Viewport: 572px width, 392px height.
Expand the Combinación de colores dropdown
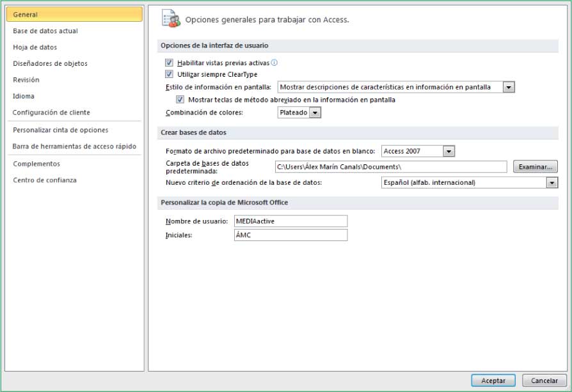coord(315,113)
